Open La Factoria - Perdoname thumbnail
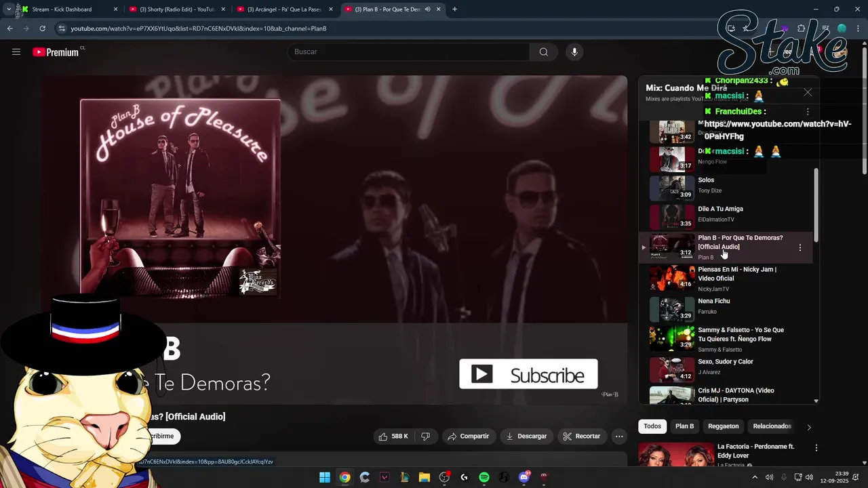Screen dimensions: 868x488 (x=676, y=454)
